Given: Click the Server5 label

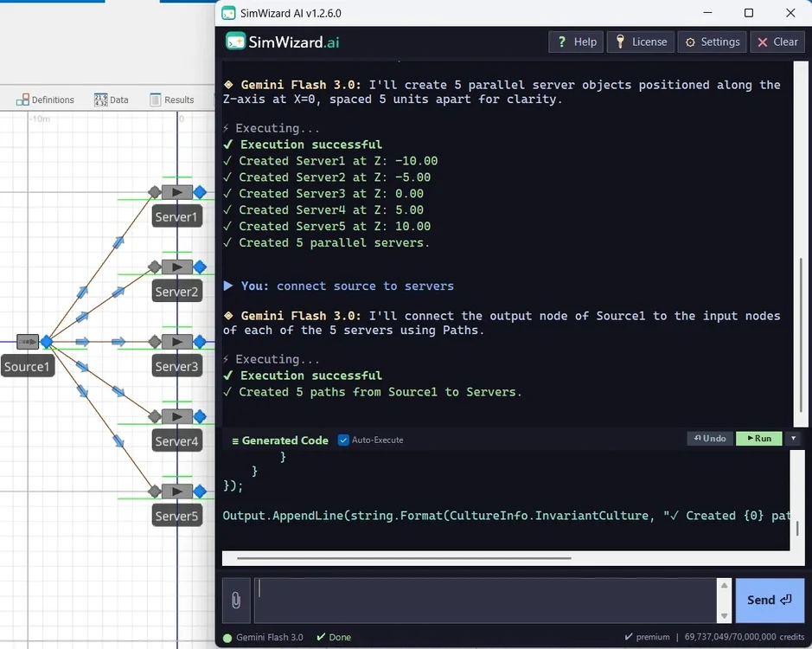Looking at the screenshot, I should tap(176, 516).
